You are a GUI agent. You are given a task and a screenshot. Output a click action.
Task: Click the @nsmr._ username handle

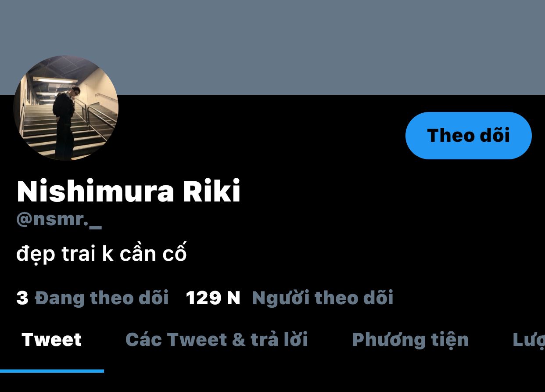59,219
